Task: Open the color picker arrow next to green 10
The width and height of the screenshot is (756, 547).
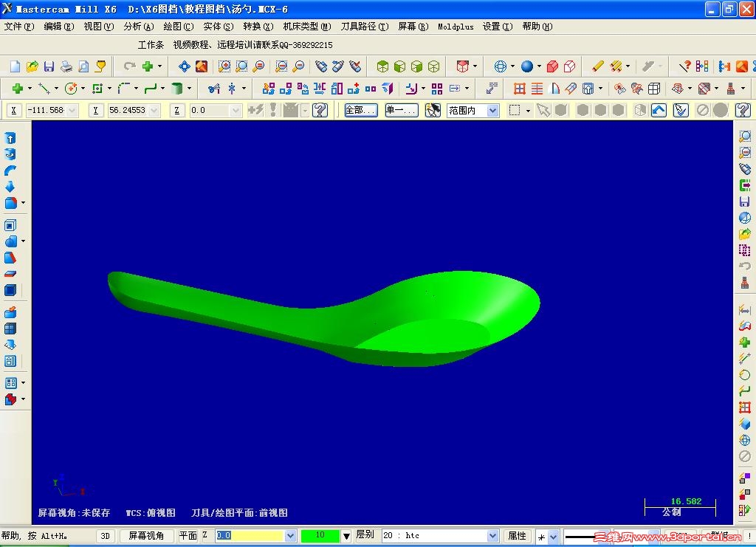Action: [x=346, y=536]
